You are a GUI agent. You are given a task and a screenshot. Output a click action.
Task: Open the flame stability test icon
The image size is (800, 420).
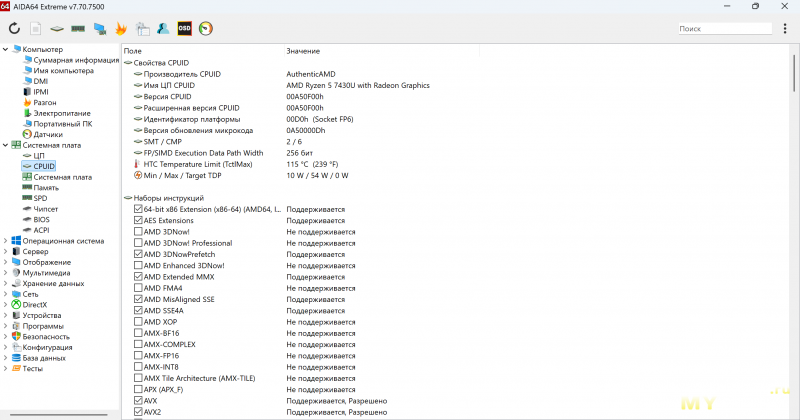click(x=121, y=29)
